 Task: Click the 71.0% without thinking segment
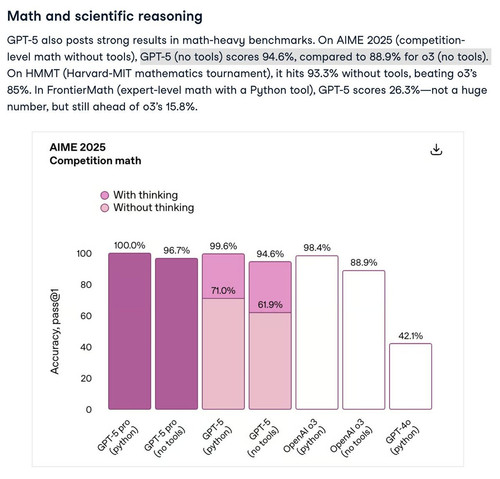point(223,354)
